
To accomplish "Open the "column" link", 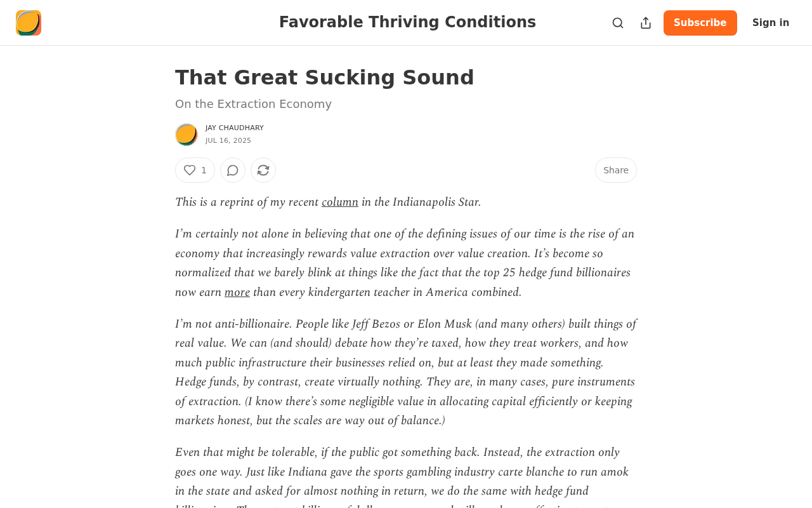I will tap(340, 202).
